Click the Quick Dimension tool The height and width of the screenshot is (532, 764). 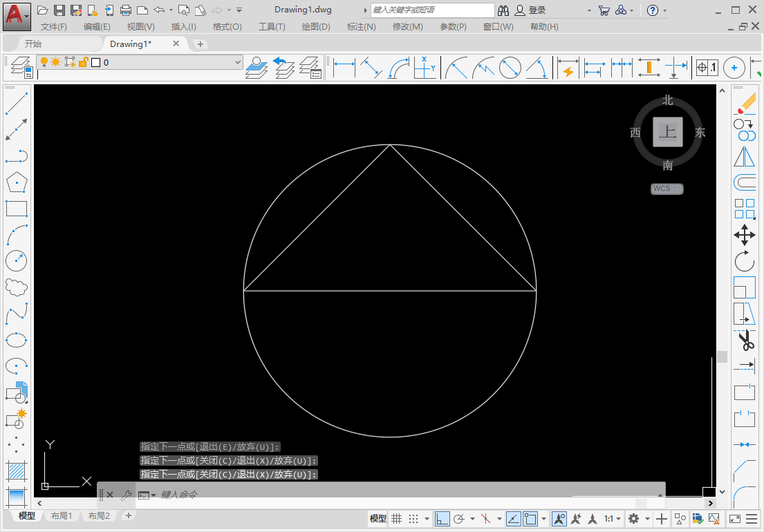568,68
